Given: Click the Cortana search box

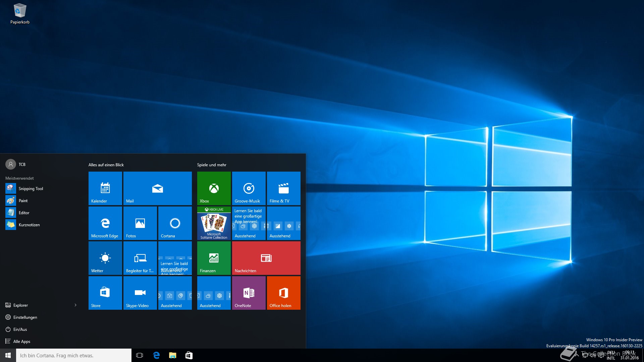Looking at the screenshot, I should tap(74, 355).
